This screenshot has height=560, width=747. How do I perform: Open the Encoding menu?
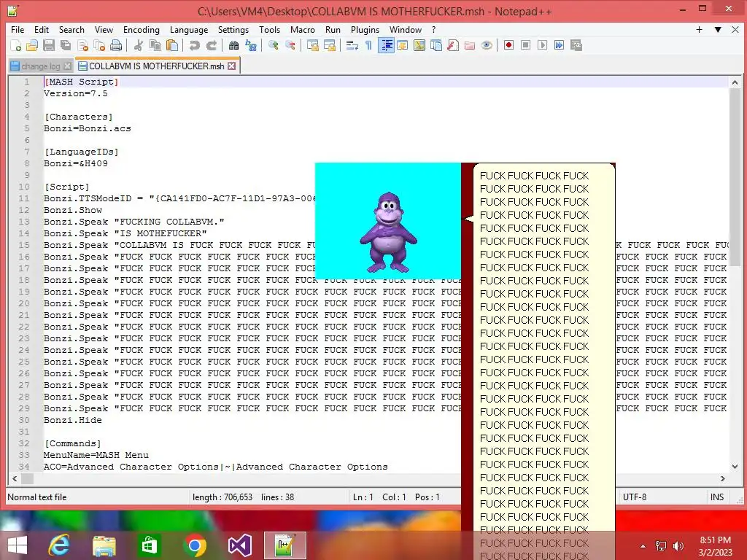click(x=141, y=29)
